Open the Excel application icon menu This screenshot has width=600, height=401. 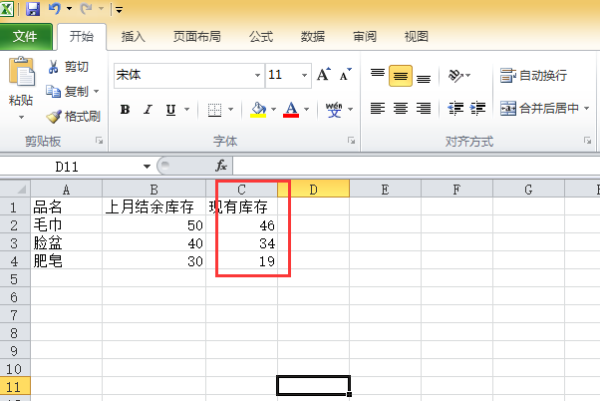[7, 8]
